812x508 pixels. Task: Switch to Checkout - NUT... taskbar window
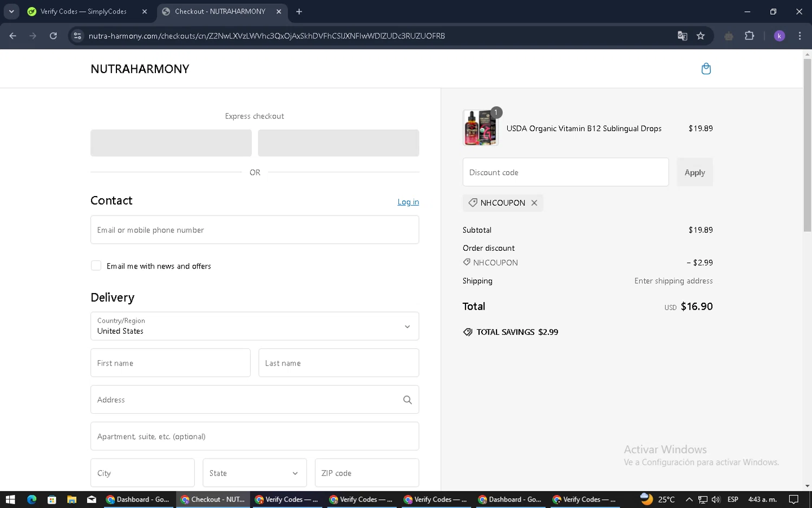pyautogui.click(x=213, y=499)
